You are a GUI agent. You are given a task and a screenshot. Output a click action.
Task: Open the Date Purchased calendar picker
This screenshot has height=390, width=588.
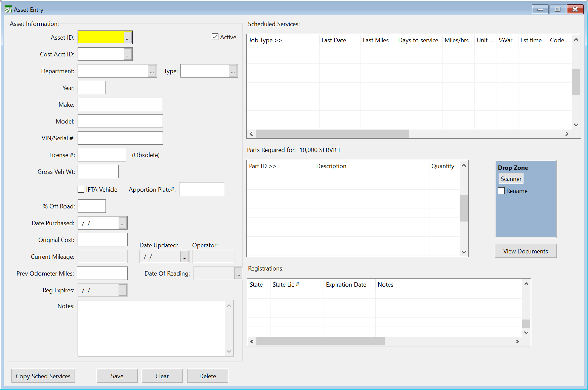click(123, 223)
